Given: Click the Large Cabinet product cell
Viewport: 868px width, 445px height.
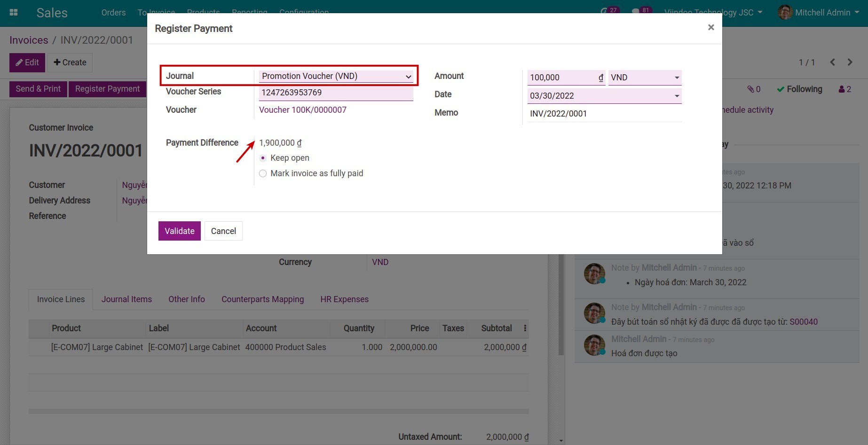Looking at the screenshot, I should (97, 347).
